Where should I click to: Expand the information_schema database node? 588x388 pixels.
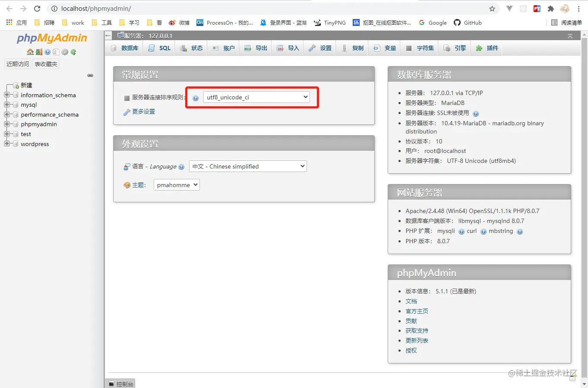pyautogui.click(x=7, y=95)
